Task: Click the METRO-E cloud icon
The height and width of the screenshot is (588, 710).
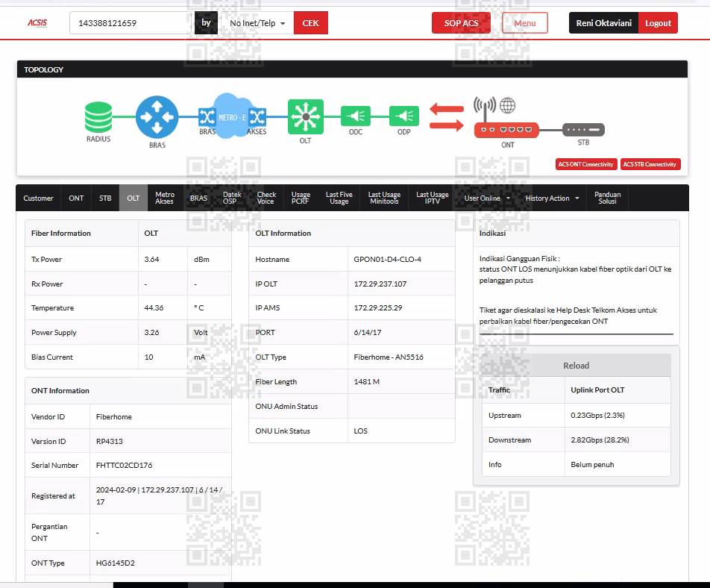Action: [232, 116]
